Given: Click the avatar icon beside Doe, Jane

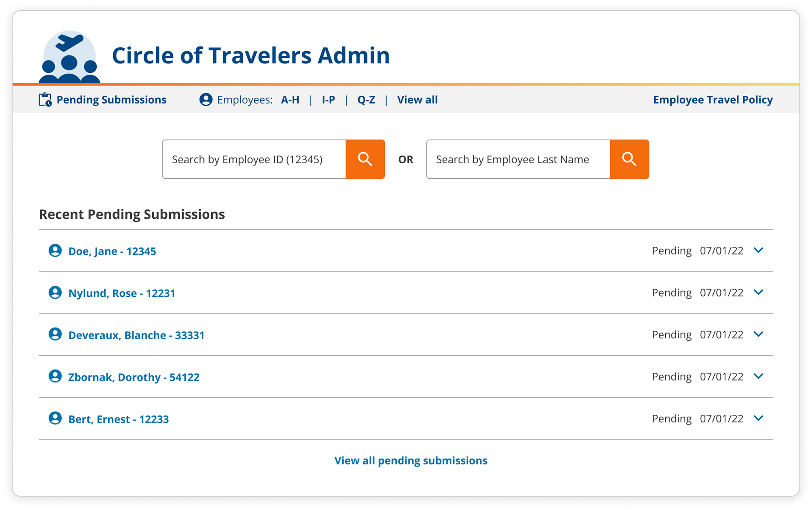Looking at the screenshot, I should [55, 251].
